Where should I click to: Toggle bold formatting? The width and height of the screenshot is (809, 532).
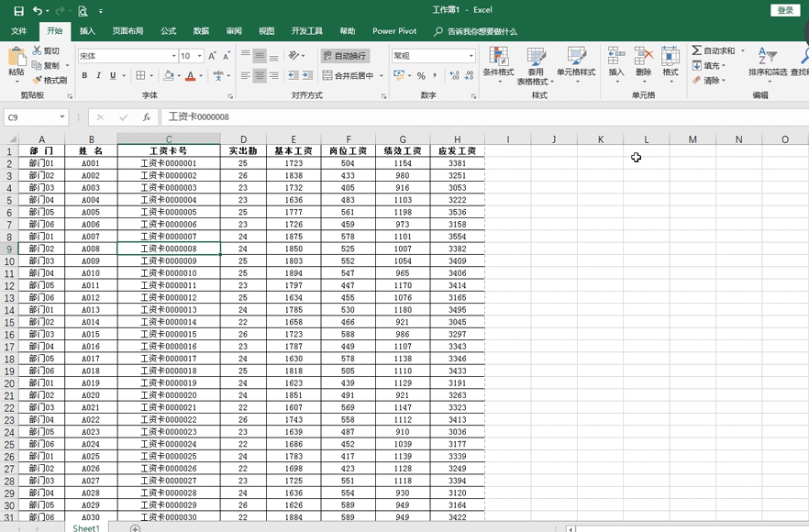pyautogui.click(x=84, y=75)
